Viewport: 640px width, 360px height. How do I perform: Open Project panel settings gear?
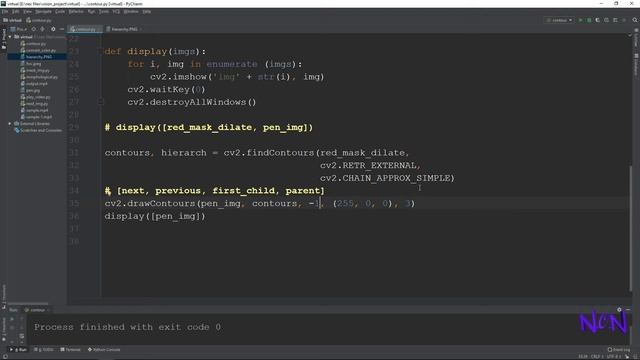53,29
